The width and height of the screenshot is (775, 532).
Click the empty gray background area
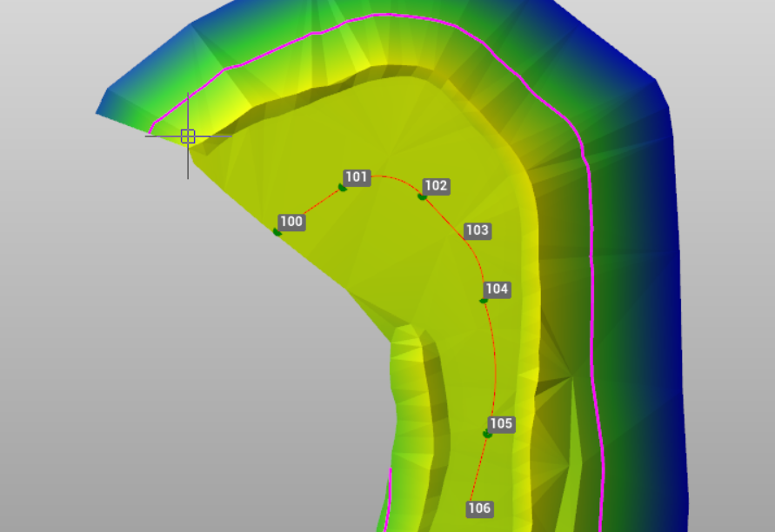pyautogui.click(x=130, y=348)
